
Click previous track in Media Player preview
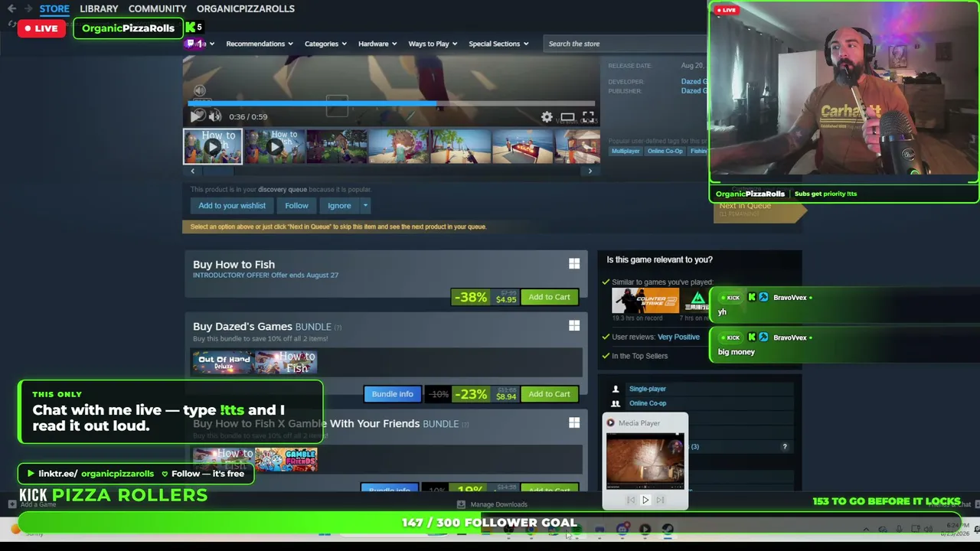click(630, 500)
